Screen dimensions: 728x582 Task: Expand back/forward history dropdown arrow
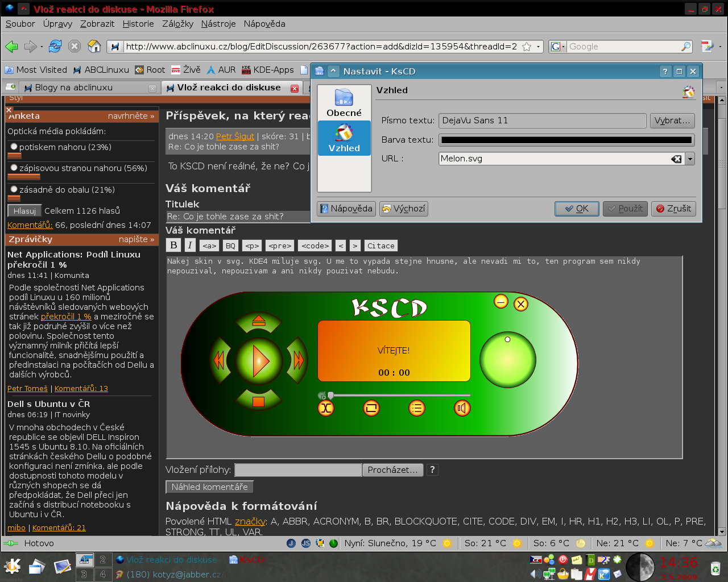point(42,47)
